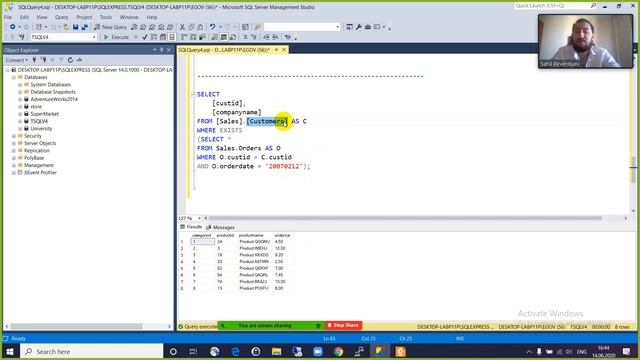The image size is (640, 360).
Task: Expand the AdventureWorks2014 database node
Action: coord(20,99)
